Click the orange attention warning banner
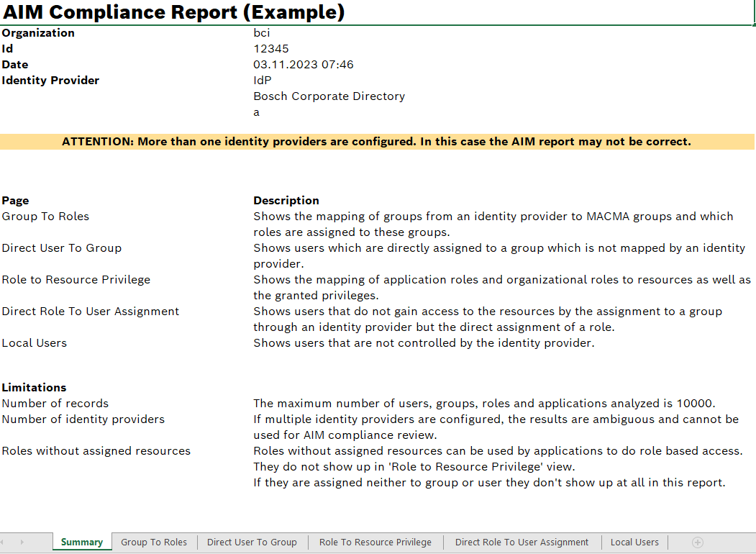Image resolution: width=756 pixels, height=554 pixels. pos(378,141)
